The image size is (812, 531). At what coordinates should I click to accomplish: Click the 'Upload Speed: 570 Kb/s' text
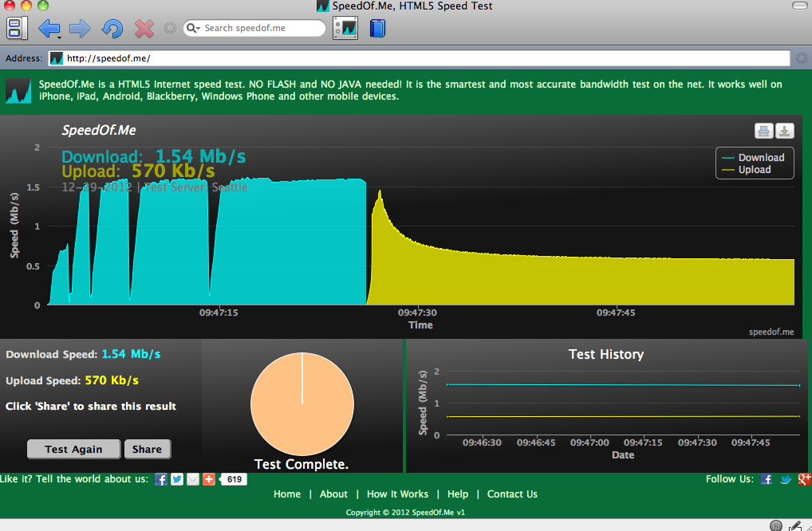tap(72, 380)
